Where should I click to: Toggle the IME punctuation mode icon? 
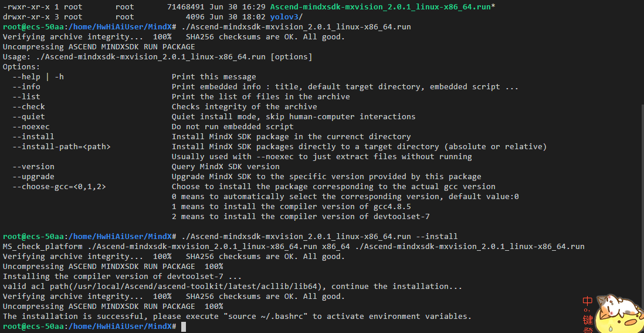(x=588, y=311)
